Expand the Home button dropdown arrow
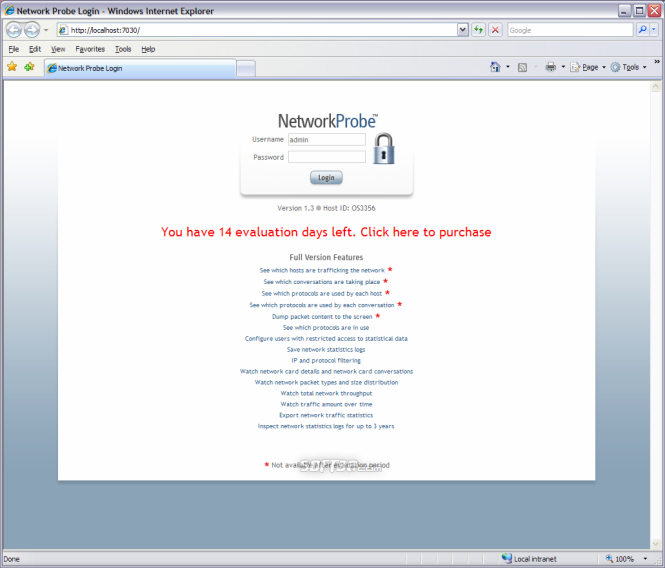 (508, 67)
